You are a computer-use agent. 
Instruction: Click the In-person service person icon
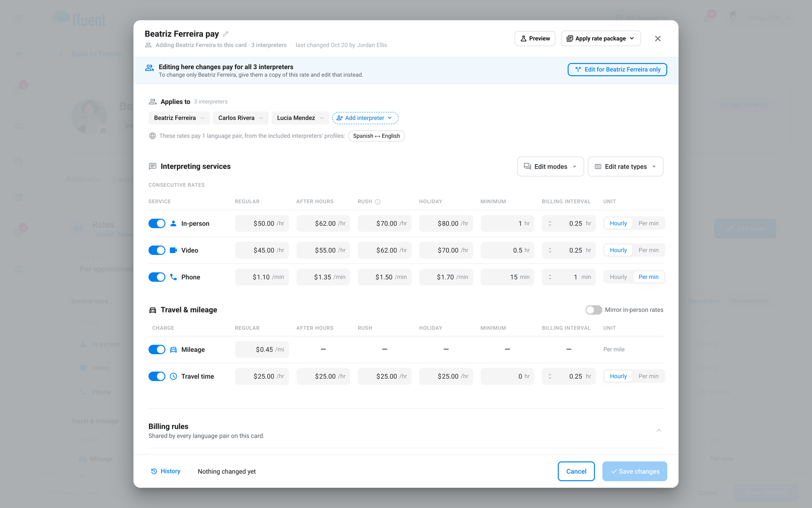tap(173, 223)
